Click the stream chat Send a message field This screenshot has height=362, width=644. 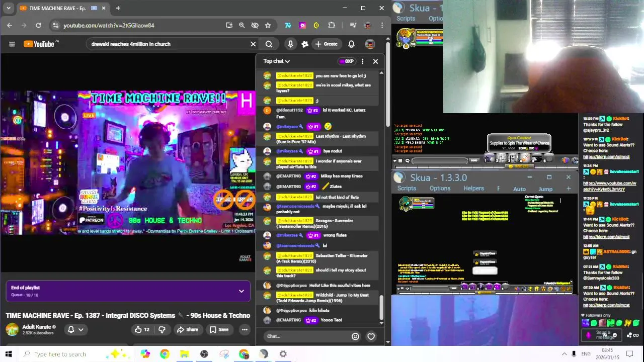(604, 335)
